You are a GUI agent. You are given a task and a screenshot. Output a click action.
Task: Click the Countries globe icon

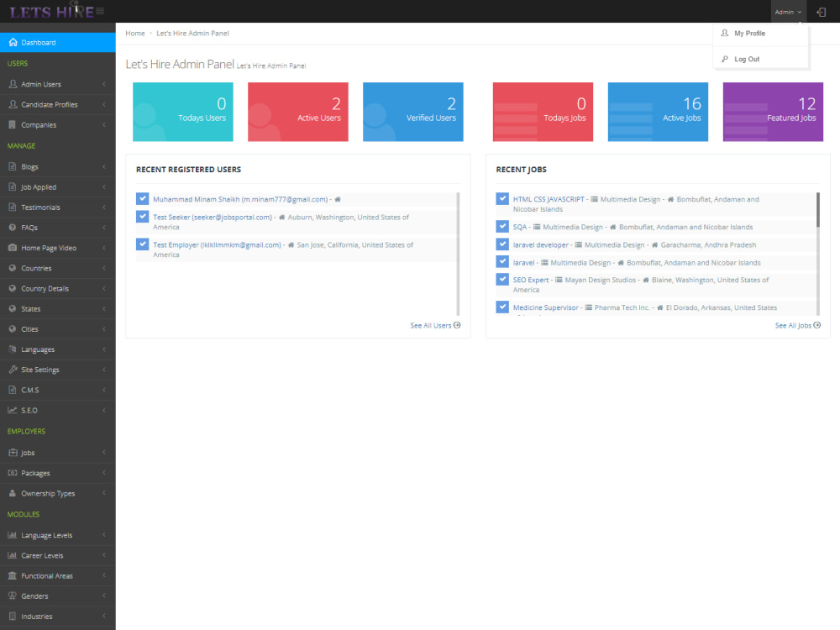13,268
